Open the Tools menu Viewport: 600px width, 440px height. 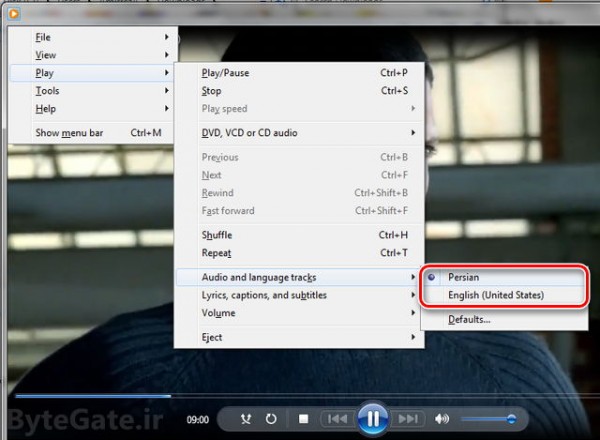click(47, 91)
